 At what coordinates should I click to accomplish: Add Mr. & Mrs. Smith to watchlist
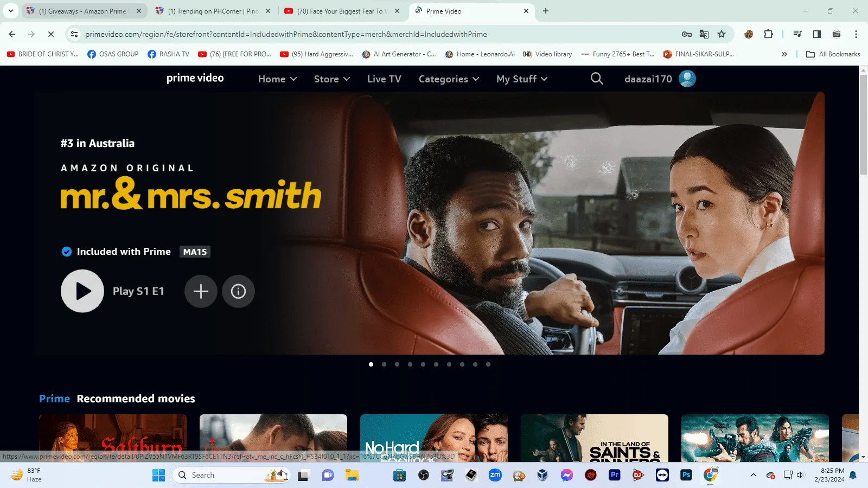(201, 291)
